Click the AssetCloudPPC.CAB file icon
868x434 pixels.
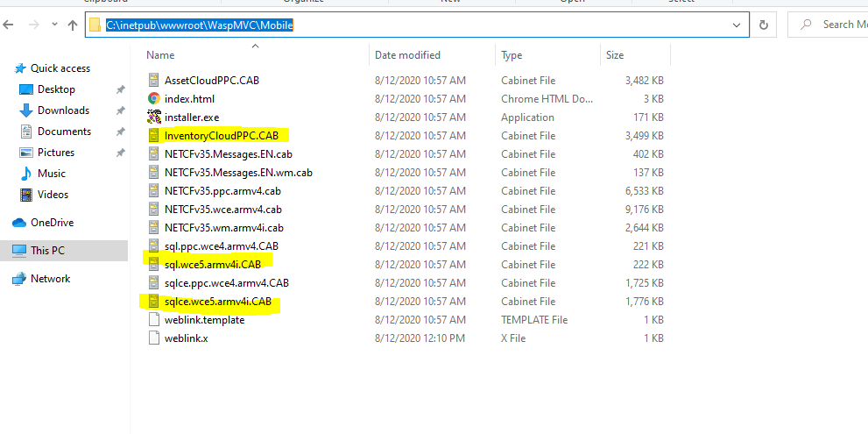point(154,81)
